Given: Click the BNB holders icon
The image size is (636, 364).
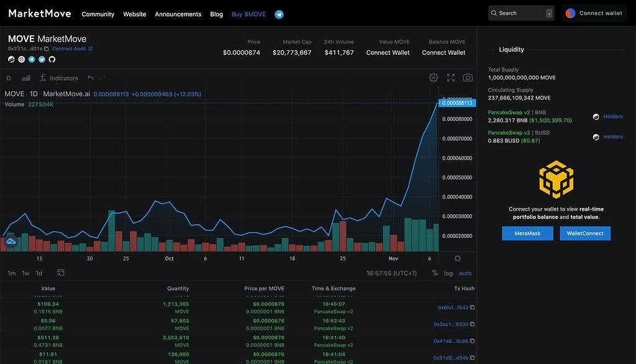Looking at the screenshot, I should point(596,117).
